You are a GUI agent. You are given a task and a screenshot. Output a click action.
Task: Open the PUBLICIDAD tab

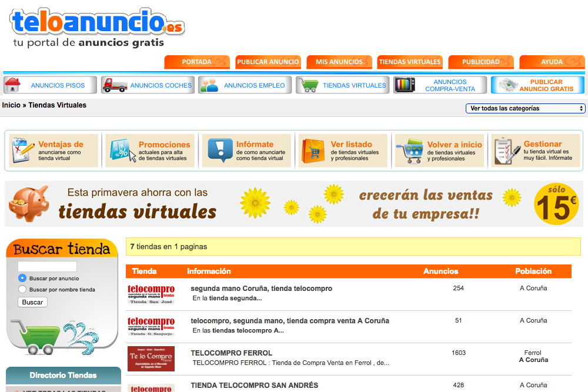[481, 62]
